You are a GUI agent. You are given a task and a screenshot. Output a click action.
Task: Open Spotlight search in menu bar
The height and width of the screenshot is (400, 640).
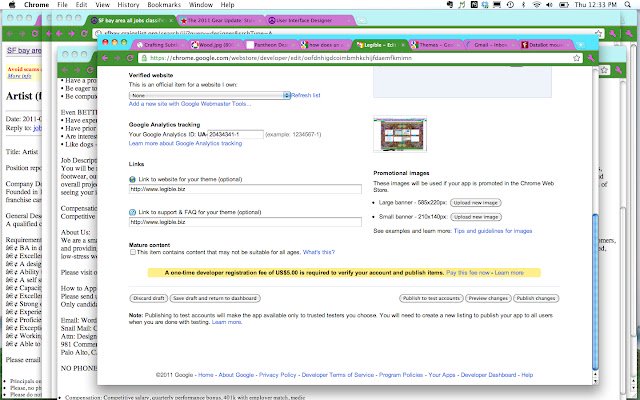click(x=628, y=5)
